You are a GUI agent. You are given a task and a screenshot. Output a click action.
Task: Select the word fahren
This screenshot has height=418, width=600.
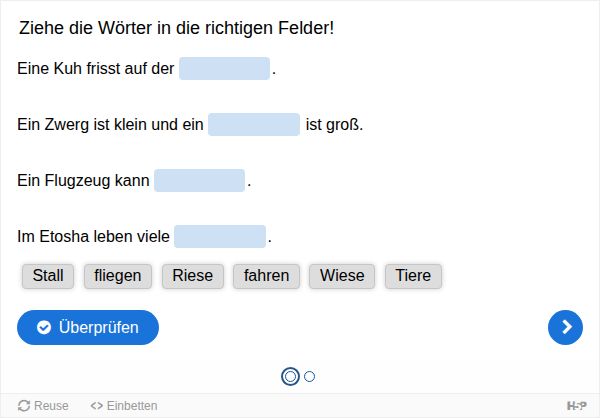tap(266, 276)
